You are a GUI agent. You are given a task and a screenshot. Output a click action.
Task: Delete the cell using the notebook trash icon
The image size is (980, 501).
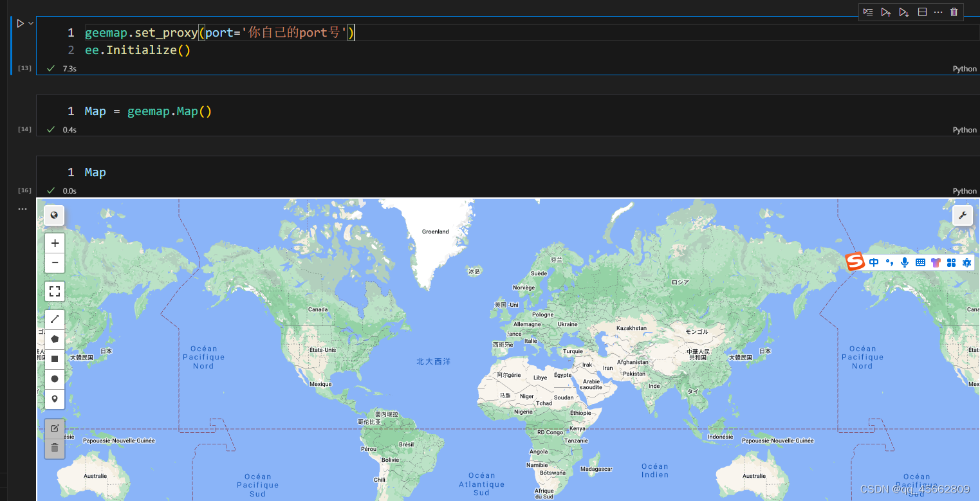pos(954,12)
